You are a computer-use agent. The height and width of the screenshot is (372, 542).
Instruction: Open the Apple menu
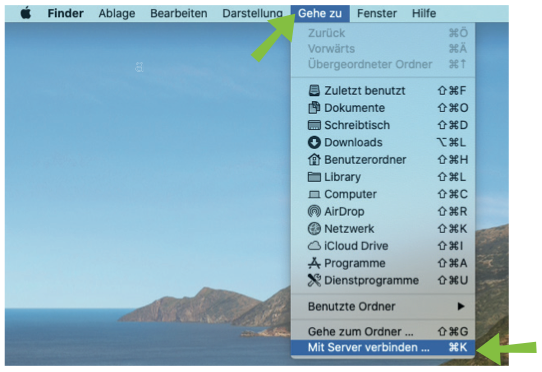[x=26, y=13]
